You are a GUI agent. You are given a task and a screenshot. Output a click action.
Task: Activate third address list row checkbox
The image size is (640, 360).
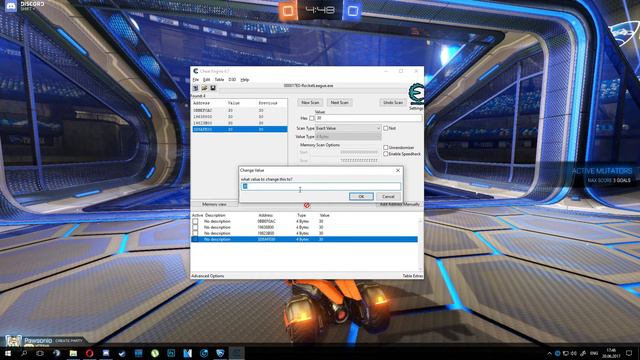[x=195, y=233]
